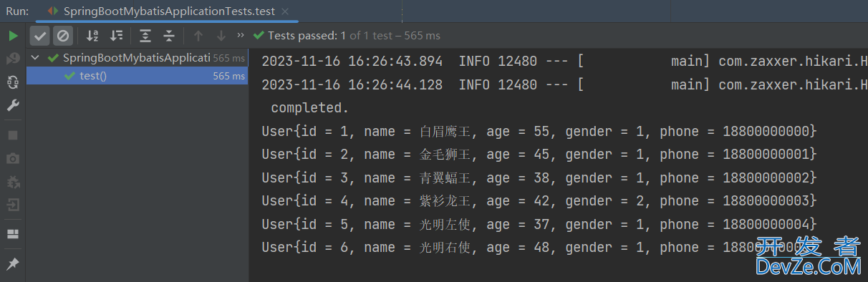Toggle auto-test rerun icon in sidebar

13,82
